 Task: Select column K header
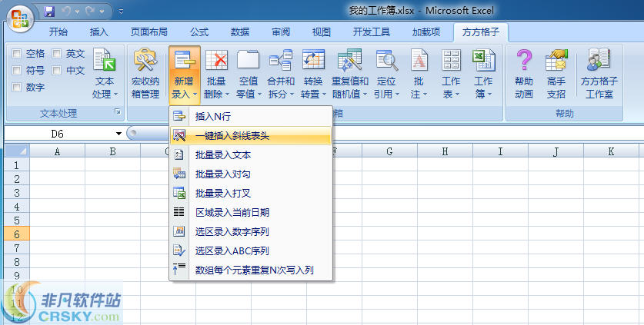pos(611,151)
